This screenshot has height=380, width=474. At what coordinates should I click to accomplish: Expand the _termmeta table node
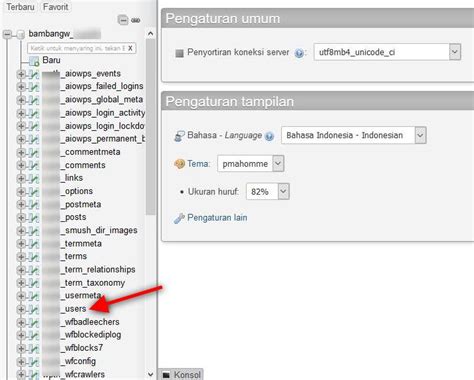point(21,244)
